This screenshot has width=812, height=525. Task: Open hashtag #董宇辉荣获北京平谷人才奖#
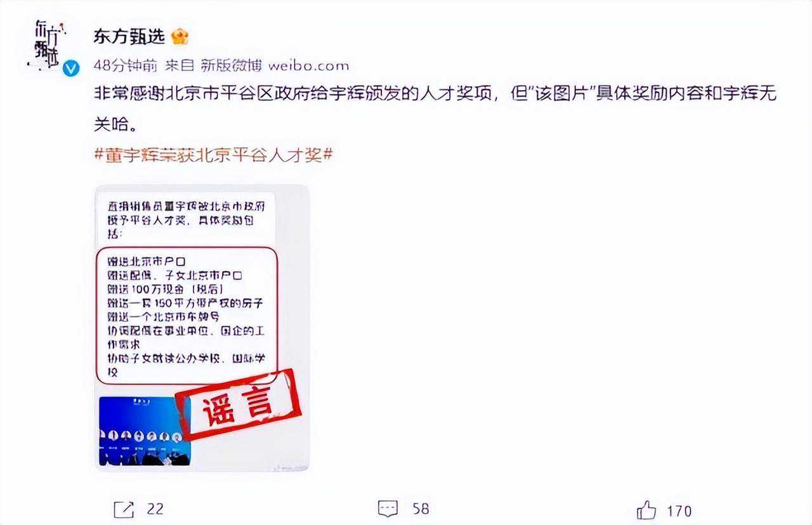[213, 155]
